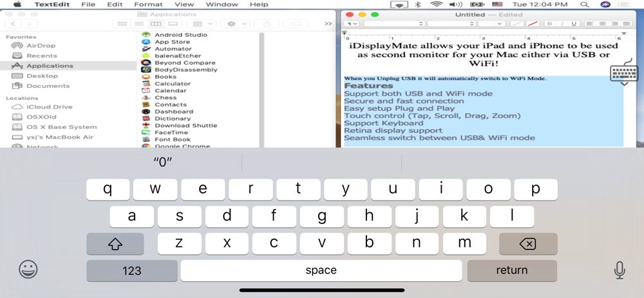Open the Edit menu
Screen dimensions: 644x298
click(x=115, y=5)
